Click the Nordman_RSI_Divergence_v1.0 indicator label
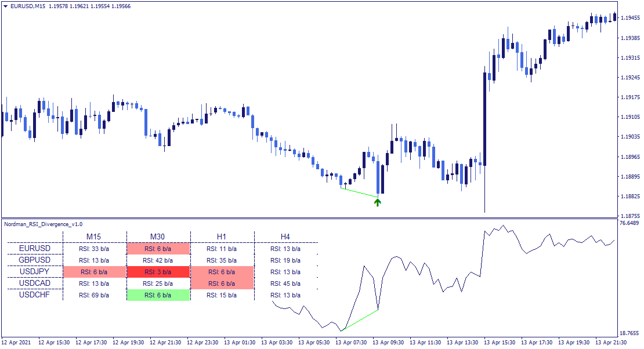Screen dimensions: 644x349 (x=43, y=224)
